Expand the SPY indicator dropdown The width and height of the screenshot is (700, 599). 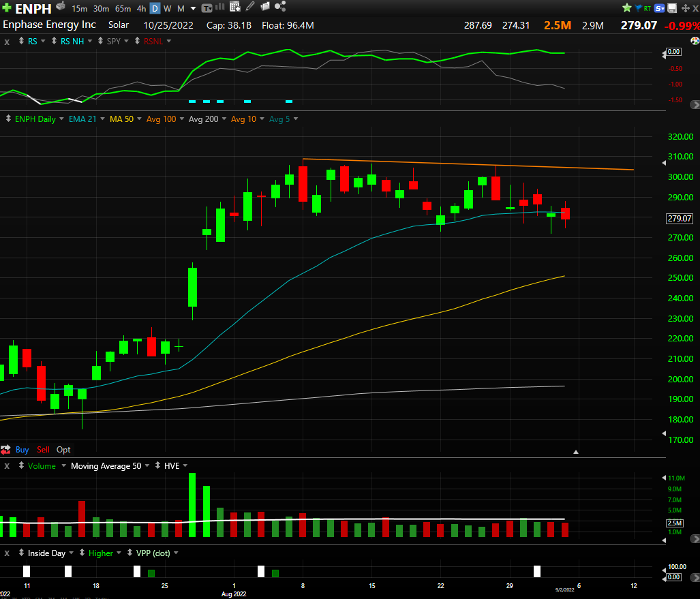(126, 41)
